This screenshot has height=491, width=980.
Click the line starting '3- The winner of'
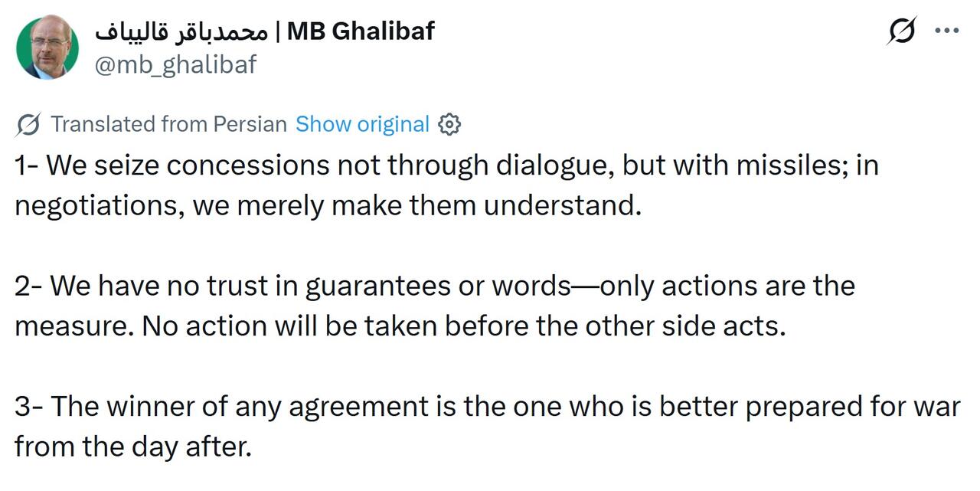487,406
